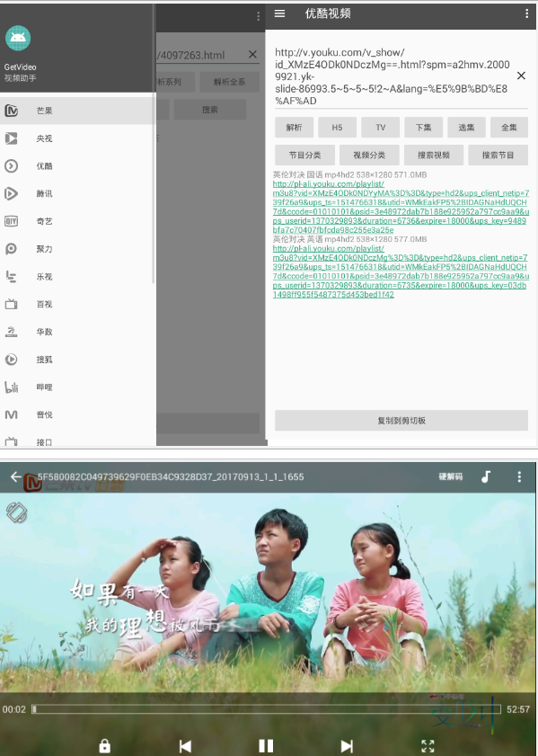The width and height of the screenshot is (538, 756).
Task: Click the 解析 button in 优酷视频
Action: (295, 128)
